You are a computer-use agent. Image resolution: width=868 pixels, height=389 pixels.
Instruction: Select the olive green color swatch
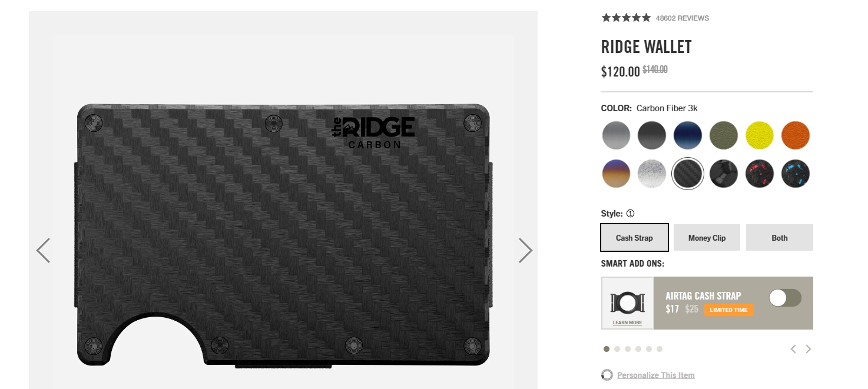[724, 135]
